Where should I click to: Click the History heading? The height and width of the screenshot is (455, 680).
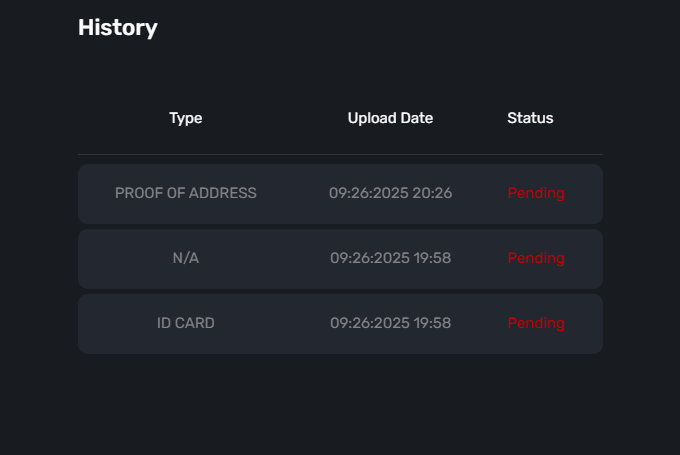pyautogui.click(x=118, y=28)
